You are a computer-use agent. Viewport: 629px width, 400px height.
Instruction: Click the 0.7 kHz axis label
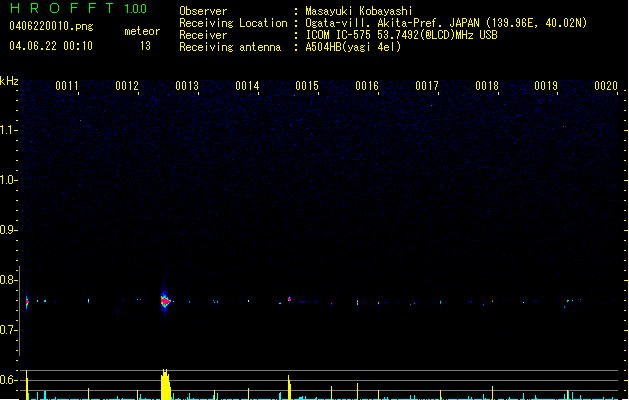pos(8,330)
